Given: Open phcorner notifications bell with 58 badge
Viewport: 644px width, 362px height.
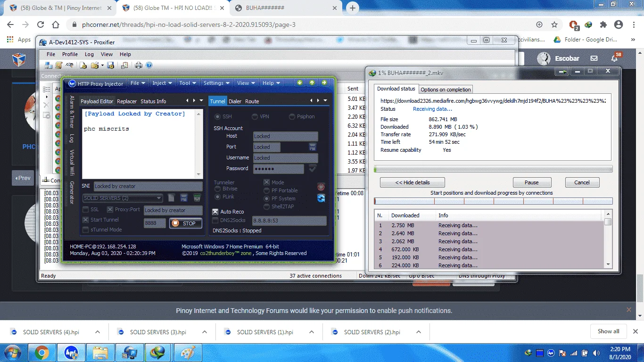Looking at the screenshot, I should 615,58.
